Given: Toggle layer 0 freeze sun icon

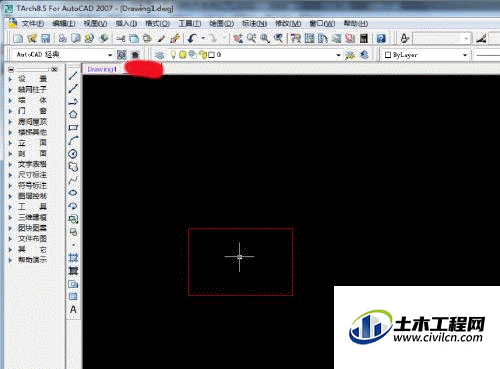Looking at the screenshot, I should [182, 55].
